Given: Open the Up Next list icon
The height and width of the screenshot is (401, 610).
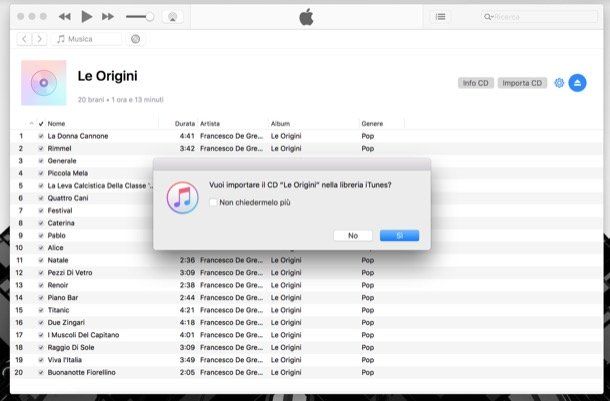Looking at the screenshot, I should pos(440,17).
